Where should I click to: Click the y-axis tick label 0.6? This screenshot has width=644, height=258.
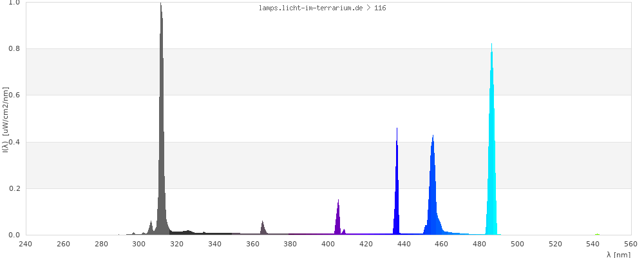point(14,95)
